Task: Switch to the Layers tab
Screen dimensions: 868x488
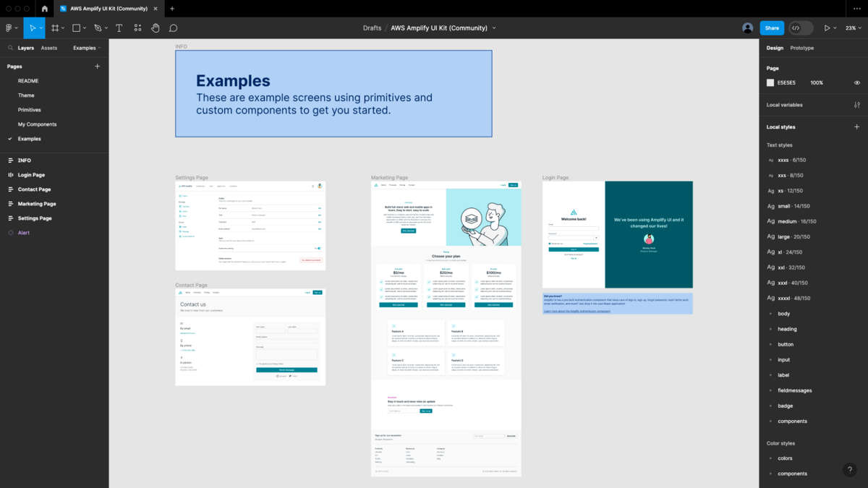Action: [x=26, y=48]
